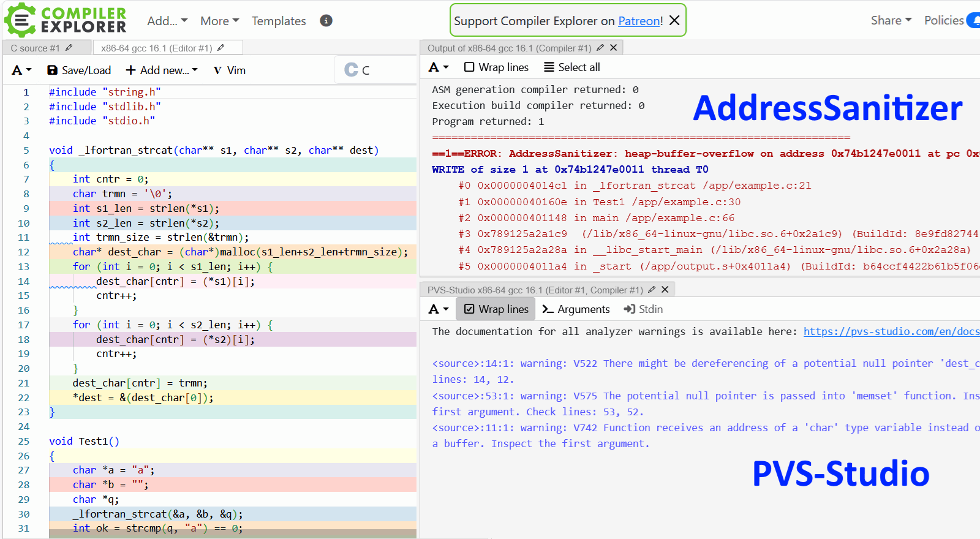The height and width of the screenshot is (539, 980).
Task: Click the V522 warning text
Action: pyautogui.click(x=706, y=371)
